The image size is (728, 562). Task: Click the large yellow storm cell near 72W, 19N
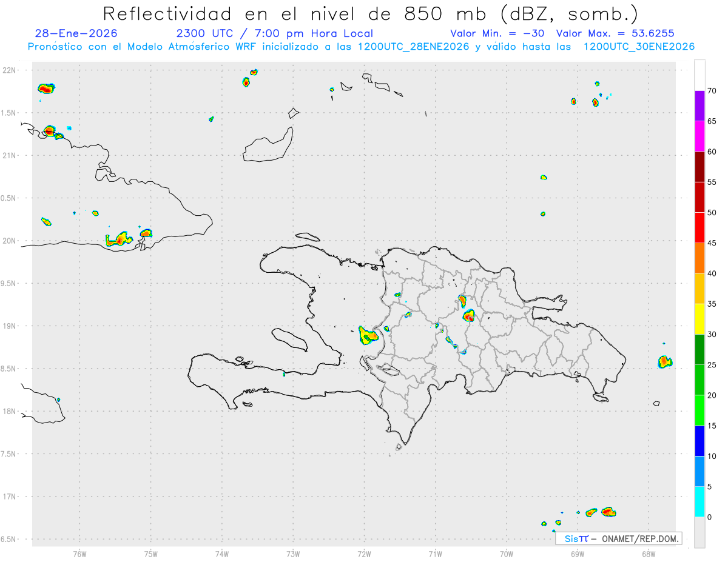[x=368, y=335]
